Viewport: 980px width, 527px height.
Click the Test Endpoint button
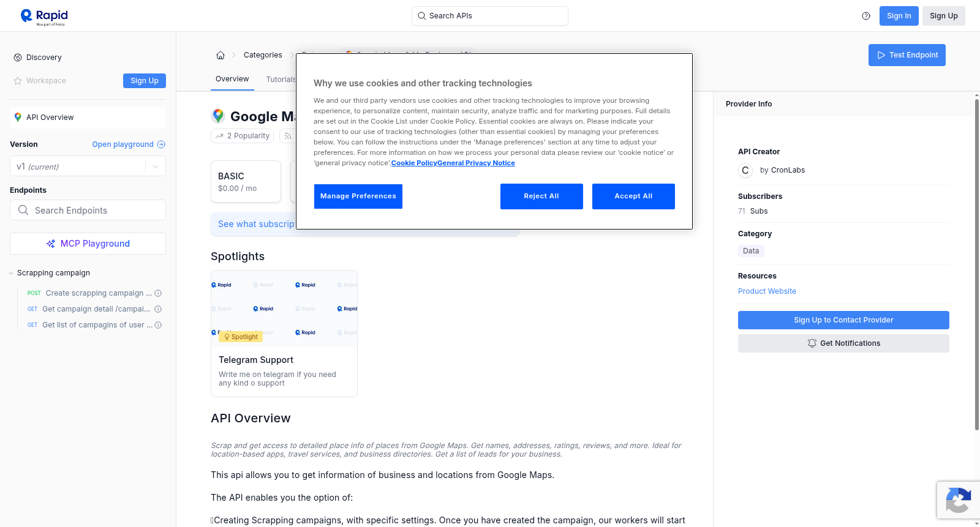[907, 55]
